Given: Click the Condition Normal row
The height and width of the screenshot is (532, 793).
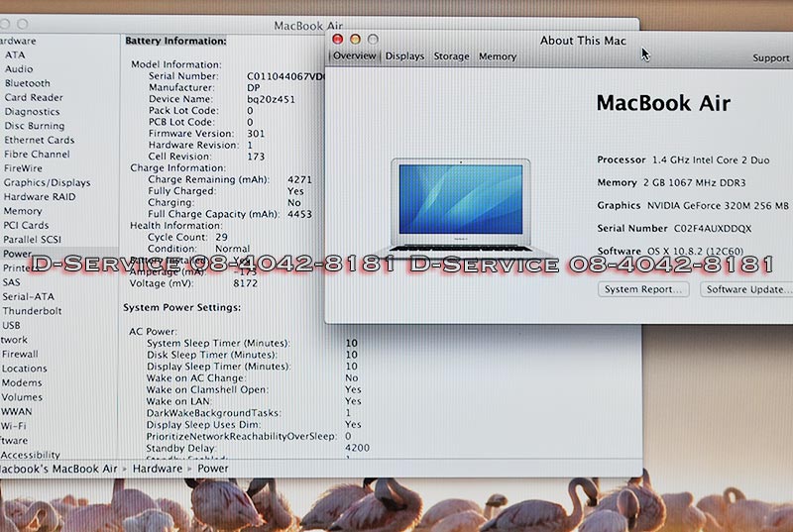Looking at the screenshot, I should coord(198,249).
